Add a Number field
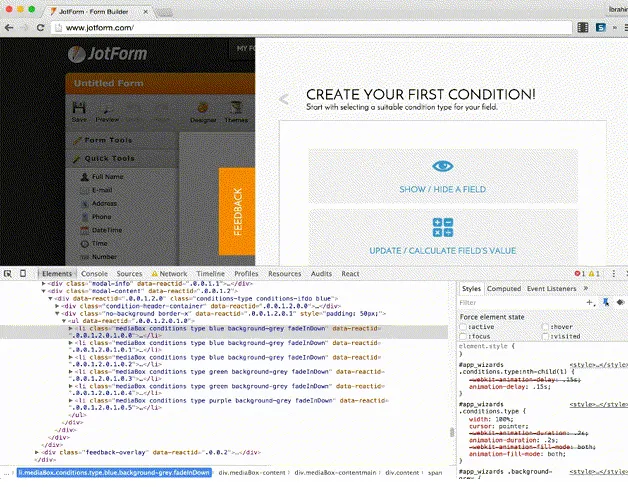Image resolution: width=628 pixels, height=487 pixels. click(98, 257)
